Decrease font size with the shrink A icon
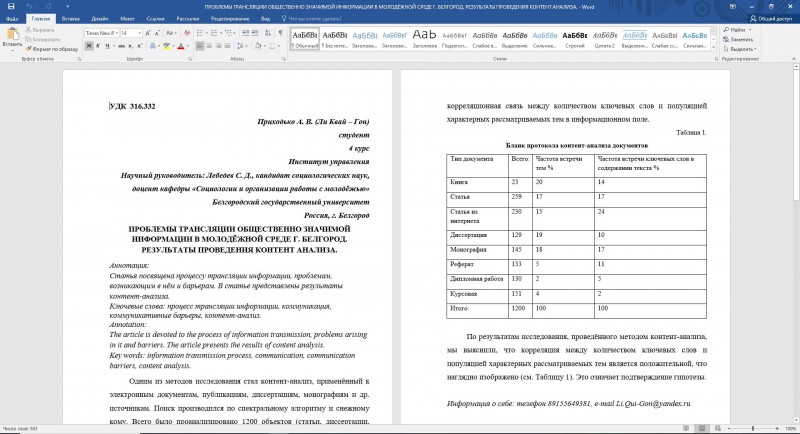This screenshot has width=800, height=434. [x=157, y=33]
